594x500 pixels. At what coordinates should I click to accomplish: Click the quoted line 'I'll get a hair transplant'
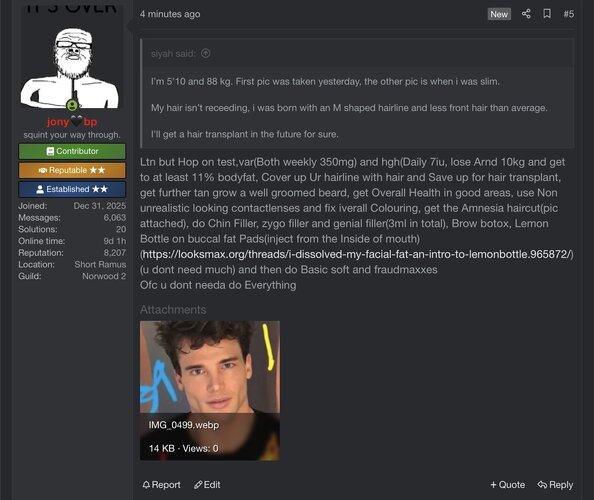245,134
